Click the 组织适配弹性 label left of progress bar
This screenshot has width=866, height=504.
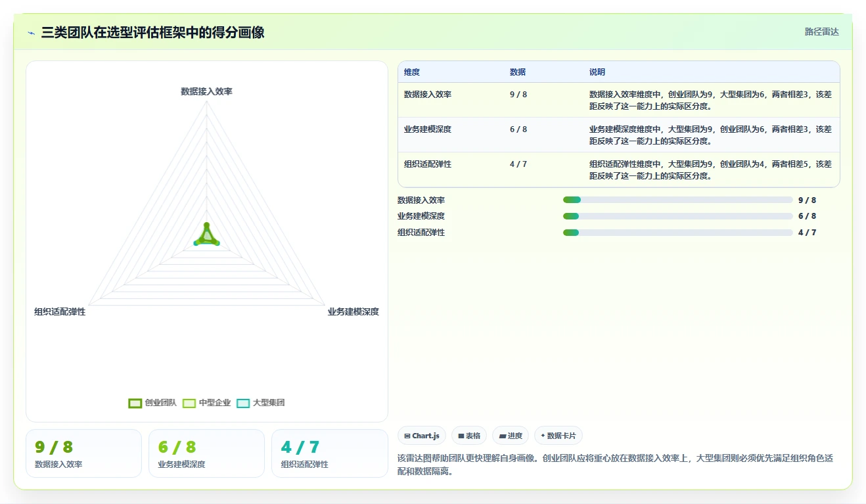pos(421,233)
